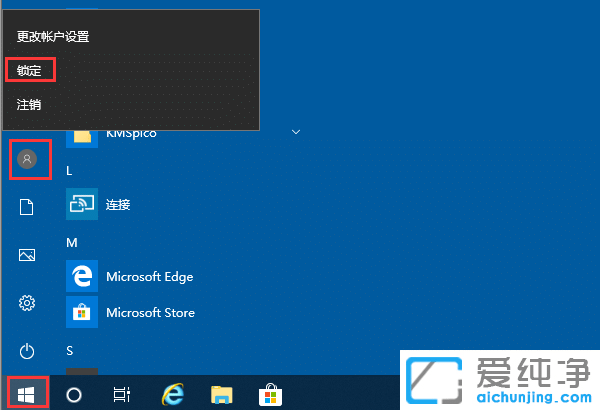Open Task View on the taskbar
The image size is (600, 410).
(x=122, y=395)
